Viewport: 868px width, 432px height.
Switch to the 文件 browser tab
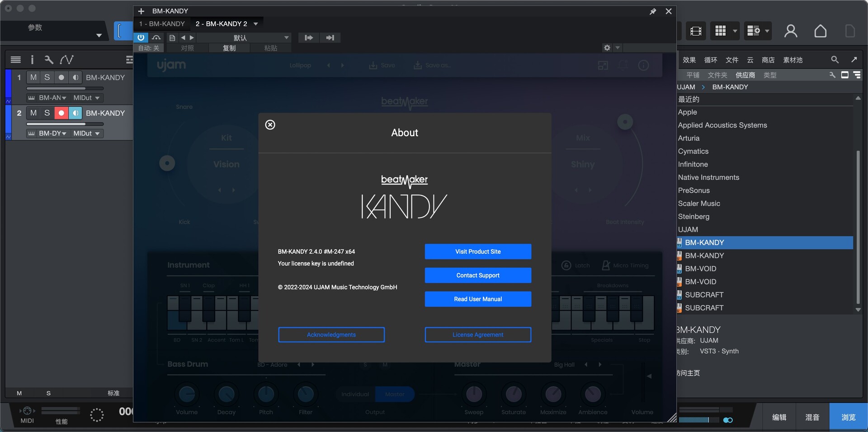732,60
